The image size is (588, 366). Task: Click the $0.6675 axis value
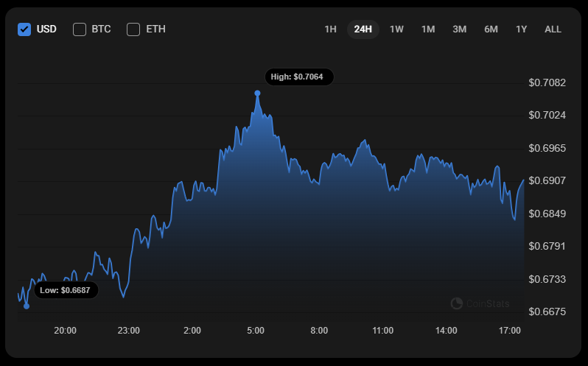547,312
